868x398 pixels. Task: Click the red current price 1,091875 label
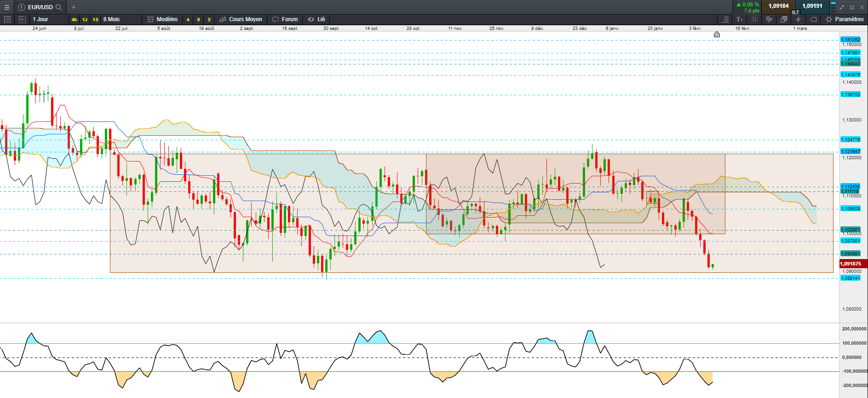coord(853,264)
